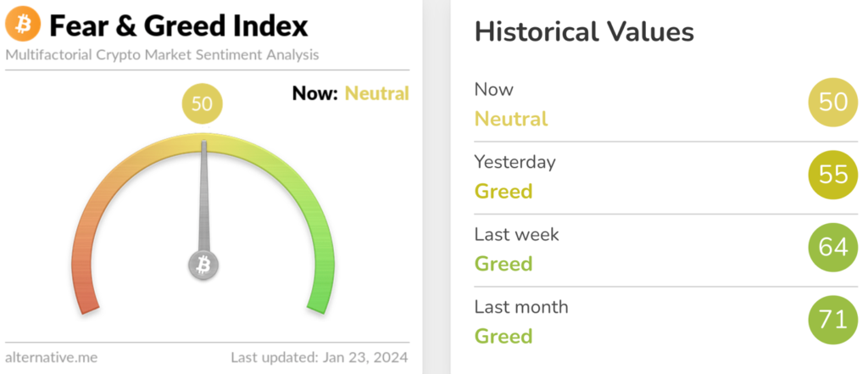The width and height of the screenshot is (868, 374).
Task: Click the Last week circle showing 64
Action: pos(833,248)
